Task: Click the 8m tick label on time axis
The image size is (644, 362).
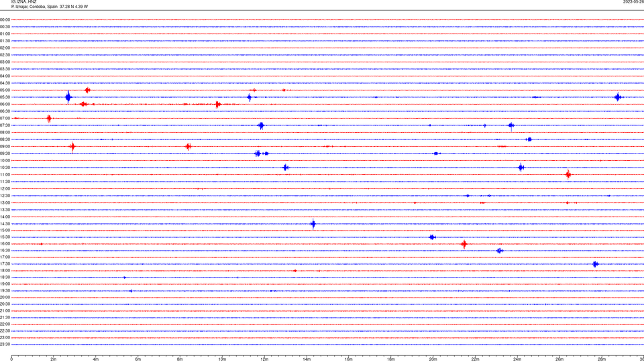Action: (180, 359)
